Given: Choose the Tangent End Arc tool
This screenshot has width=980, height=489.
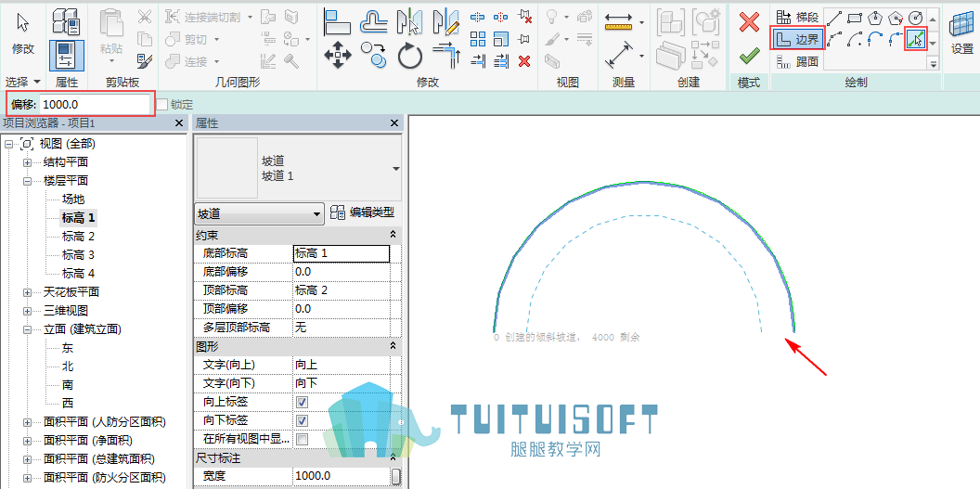Looking at the screenshot, I should tap(875, 40).
